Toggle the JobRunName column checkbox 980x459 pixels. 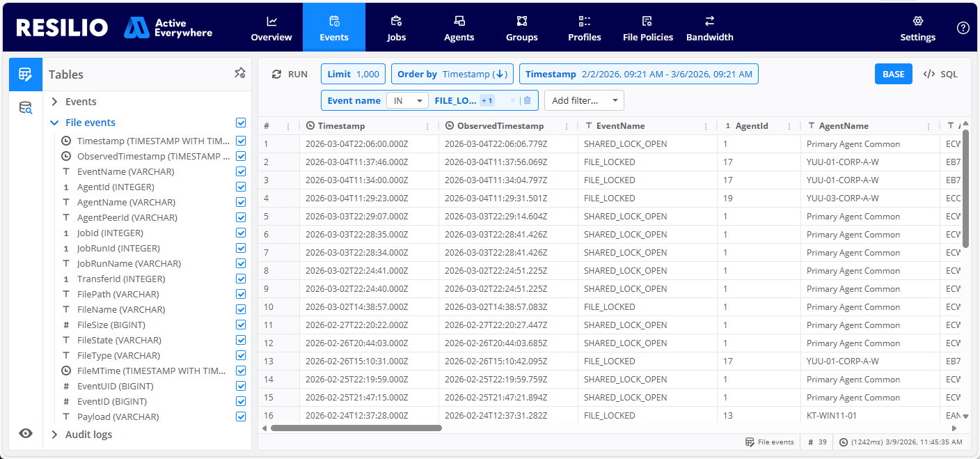(241, 263)
